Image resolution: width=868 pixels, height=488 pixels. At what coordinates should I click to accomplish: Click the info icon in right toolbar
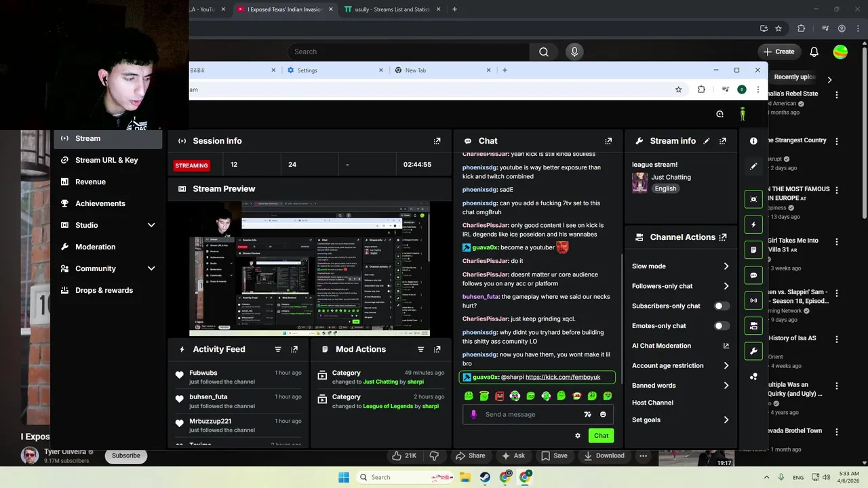[753, 141]
